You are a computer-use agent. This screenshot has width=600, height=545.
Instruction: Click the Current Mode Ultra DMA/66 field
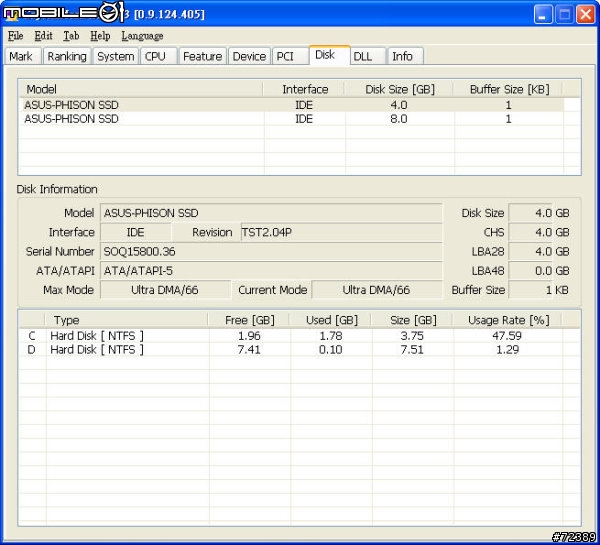[377, 290]
